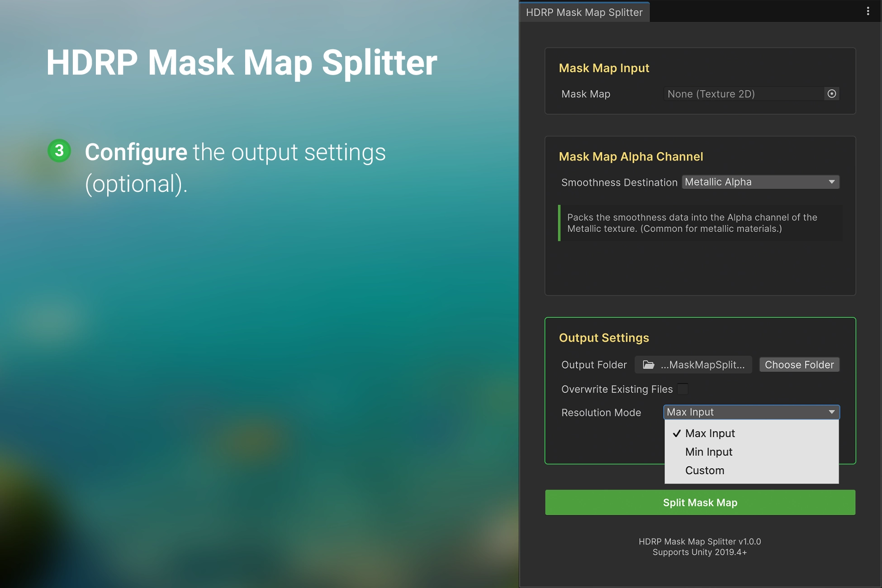Click the Output Settings section header
The height and width of the screenshot is (588, 882).
click(604, 338)
